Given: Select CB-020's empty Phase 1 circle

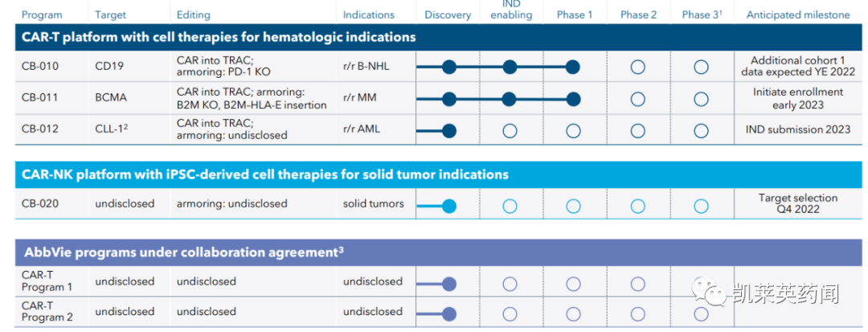Looking at the screenshot, I should pos(572,207).
